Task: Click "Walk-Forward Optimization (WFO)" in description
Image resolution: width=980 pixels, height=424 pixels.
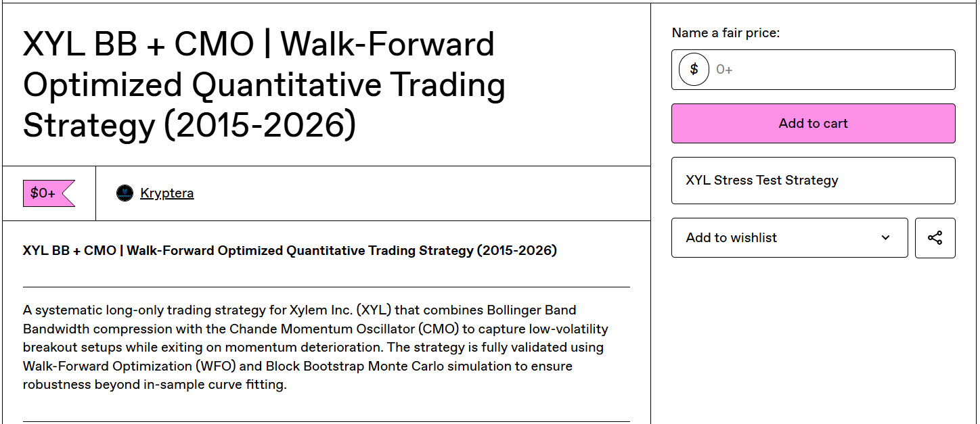Action: tap(120, 367)
